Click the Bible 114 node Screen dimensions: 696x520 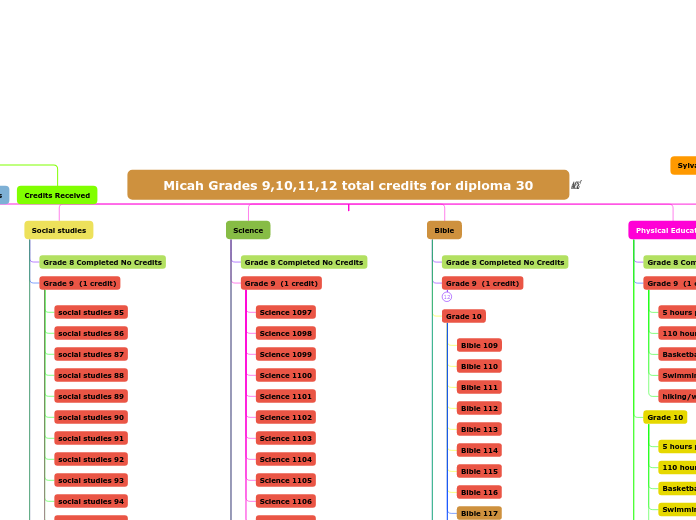479,450
